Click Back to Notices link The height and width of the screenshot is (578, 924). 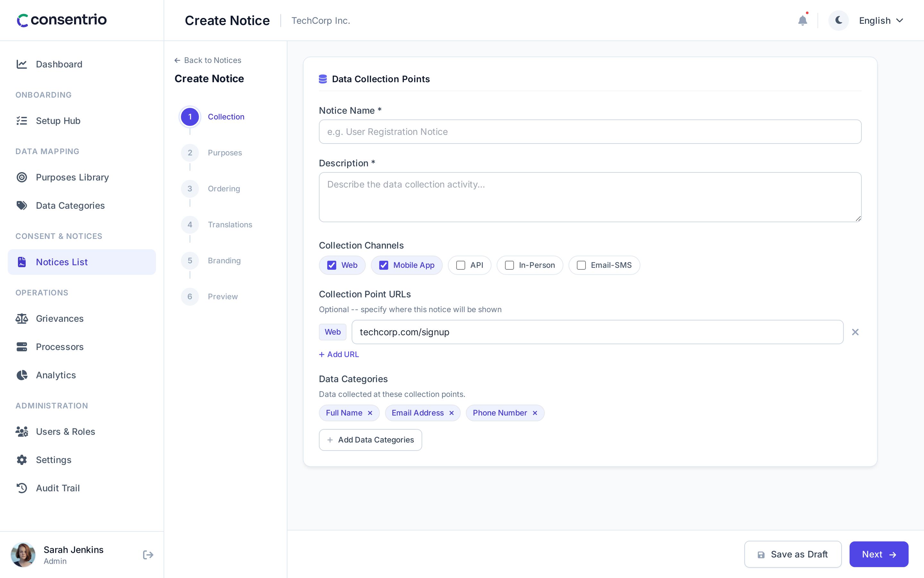[208, 60]
